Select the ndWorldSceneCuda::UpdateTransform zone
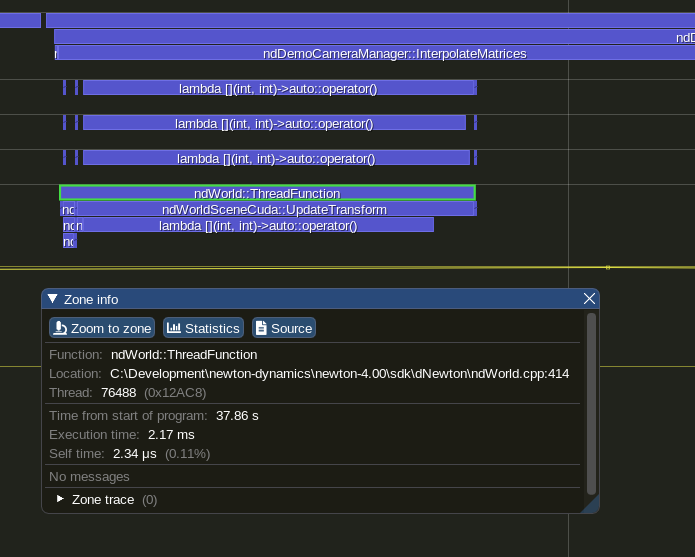The image size is (695, 557). (x=274, y=209)
